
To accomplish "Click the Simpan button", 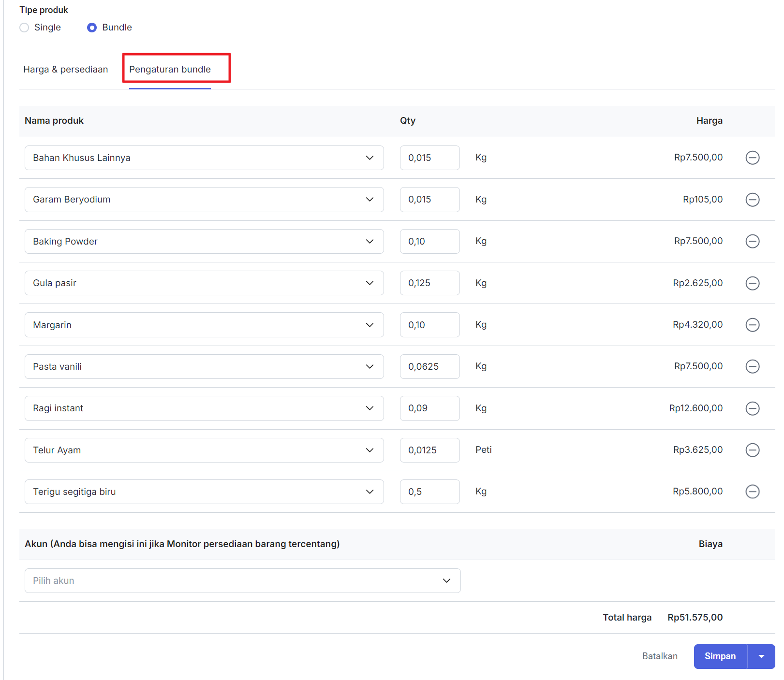I will pyautogui.click(x=720, y=656).
